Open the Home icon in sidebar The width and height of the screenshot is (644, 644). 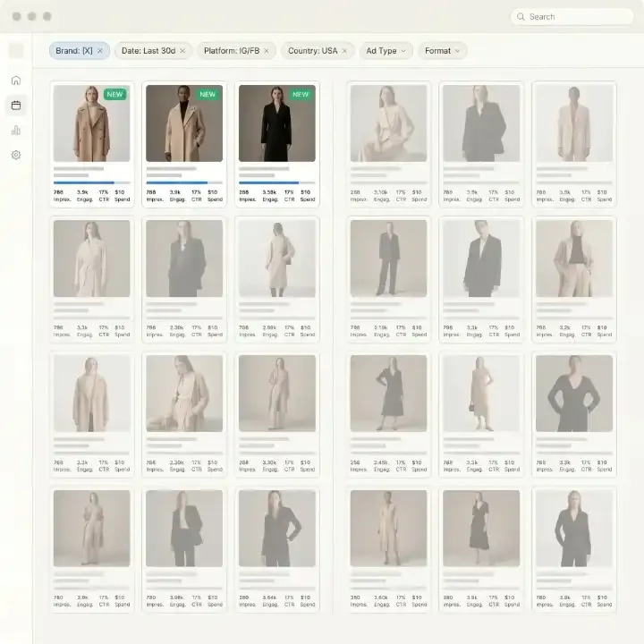click(x=16, y=80)
